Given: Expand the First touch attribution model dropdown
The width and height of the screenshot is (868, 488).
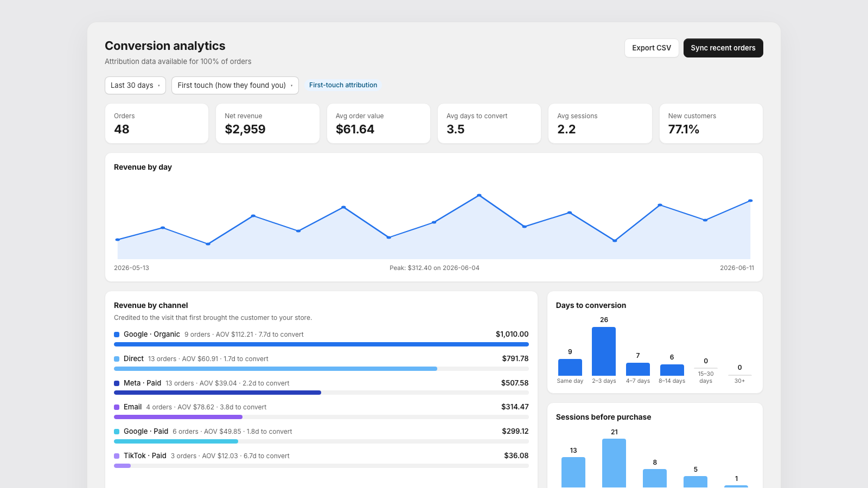Looking at the screenshot, I should point(235,85).
